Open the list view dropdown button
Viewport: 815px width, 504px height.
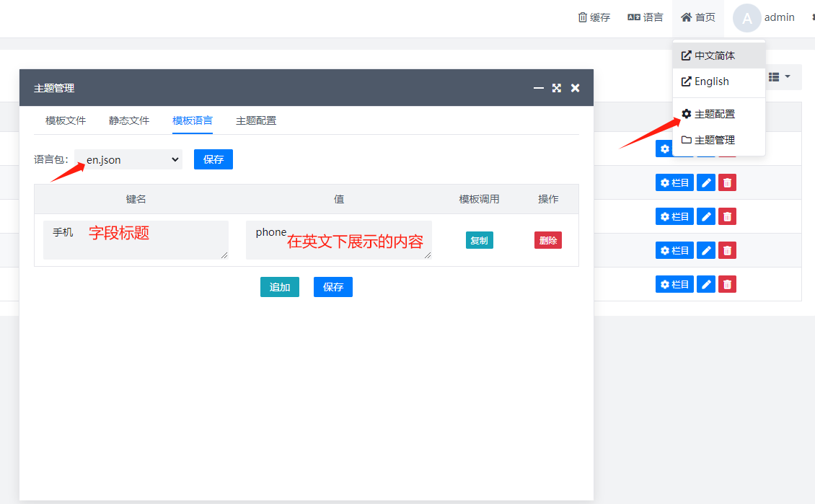[x=779, y=77]
